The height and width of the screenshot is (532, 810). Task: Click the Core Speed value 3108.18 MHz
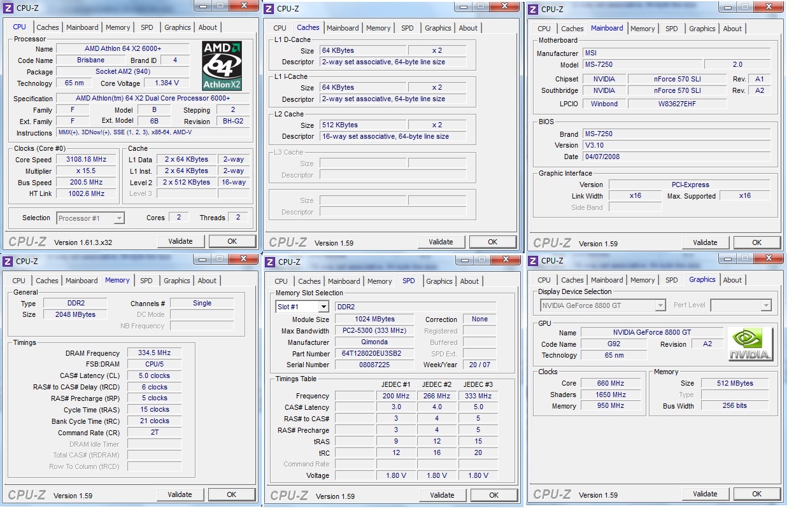click(x=87, y=160)
